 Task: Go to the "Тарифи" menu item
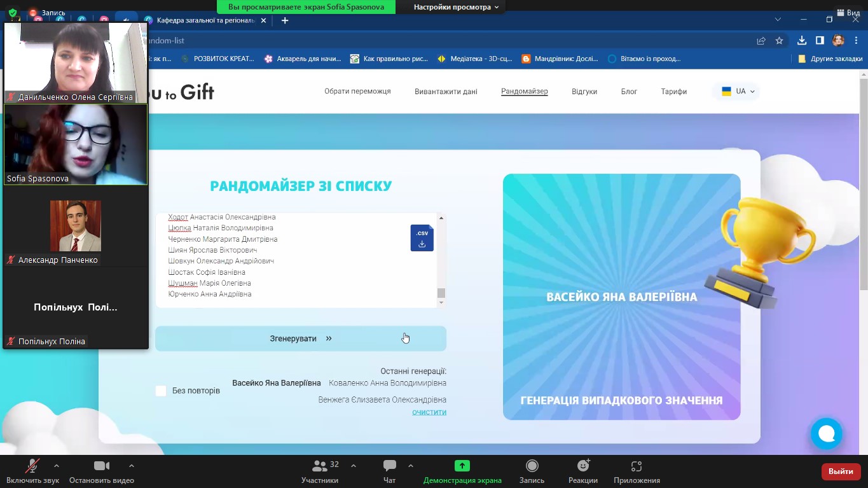[x=673, y=92]
